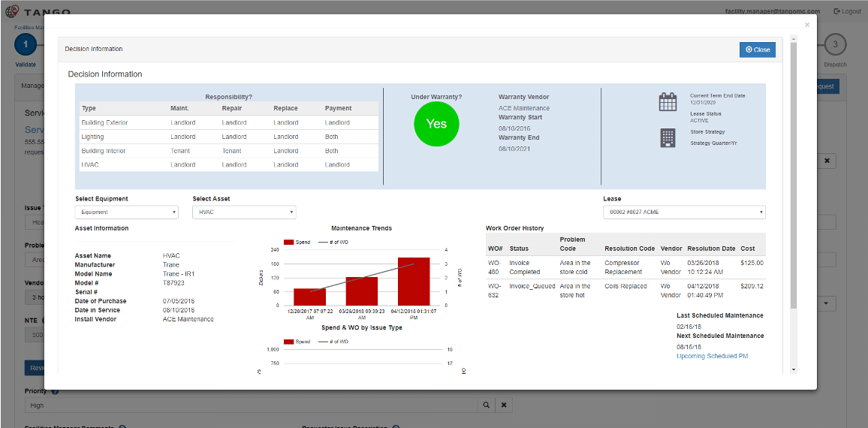This screenshot has height=428, width=868.
Task: Click the HVAC row in the Responsibility table
Action: tap(227, 164)
